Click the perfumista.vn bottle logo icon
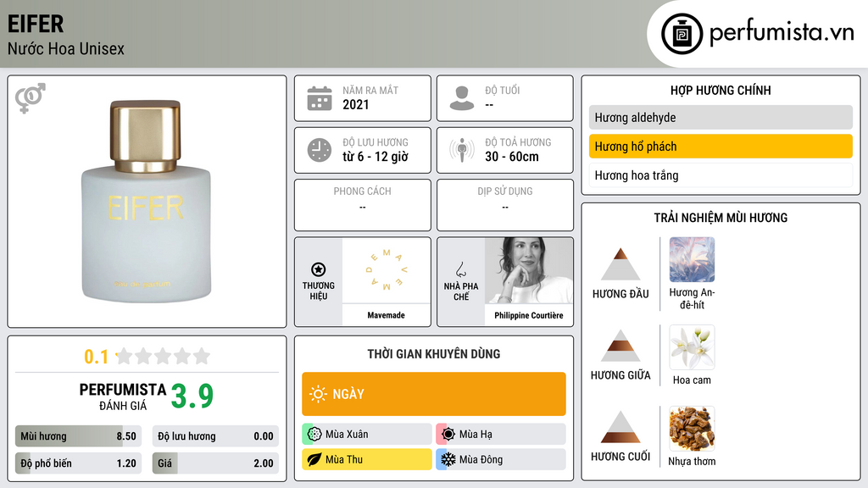This screenshot has width=868, height=488. [x=682, y=34]
